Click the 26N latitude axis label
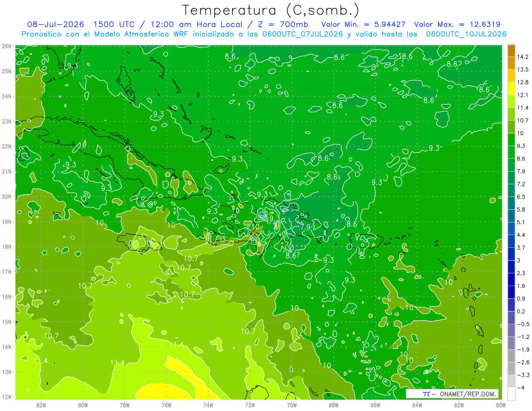Viewport: 532px width, 411px height. click(6, 46)
